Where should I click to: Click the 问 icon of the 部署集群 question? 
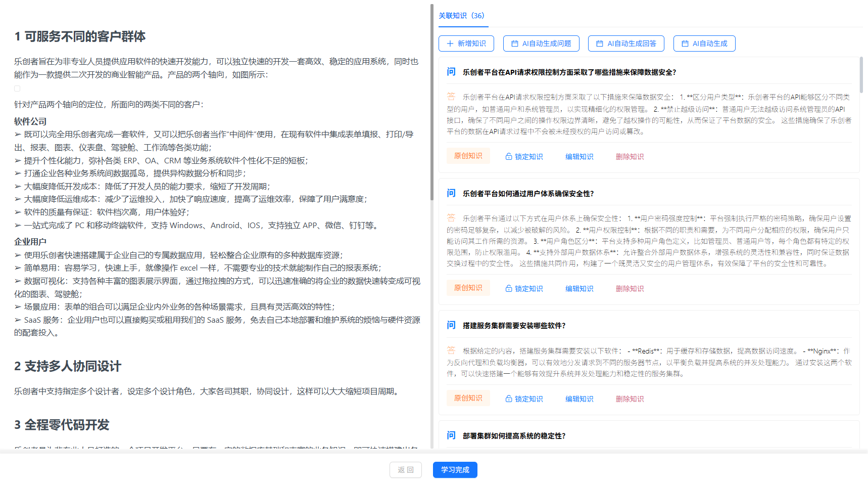[x=451, y=435]
